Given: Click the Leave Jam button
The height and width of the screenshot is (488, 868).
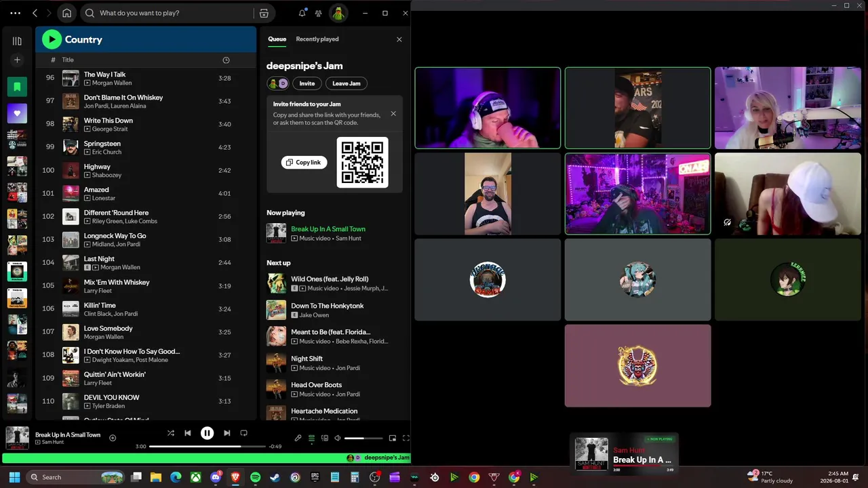Looking at the screenshot, I should click(346, 83).
